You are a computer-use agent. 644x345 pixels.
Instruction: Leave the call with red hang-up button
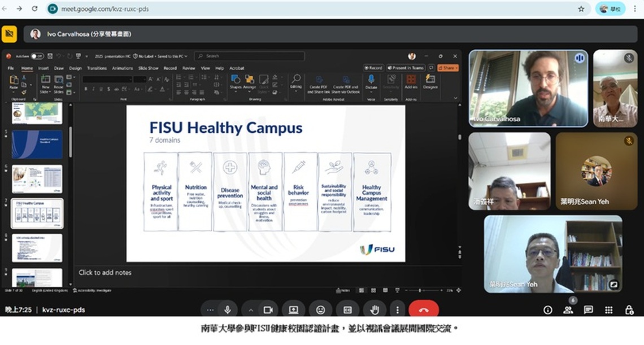tap(424, 309)
